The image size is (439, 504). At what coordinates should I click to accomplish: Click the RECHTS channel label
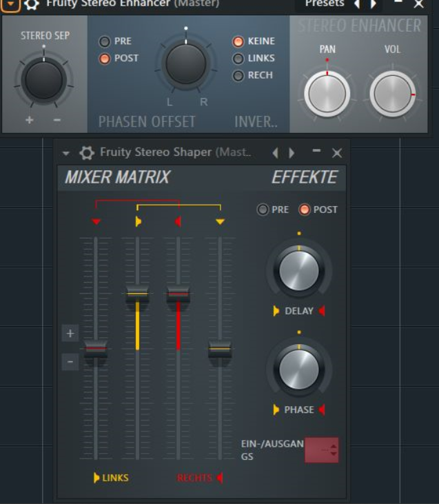(194, 478)
